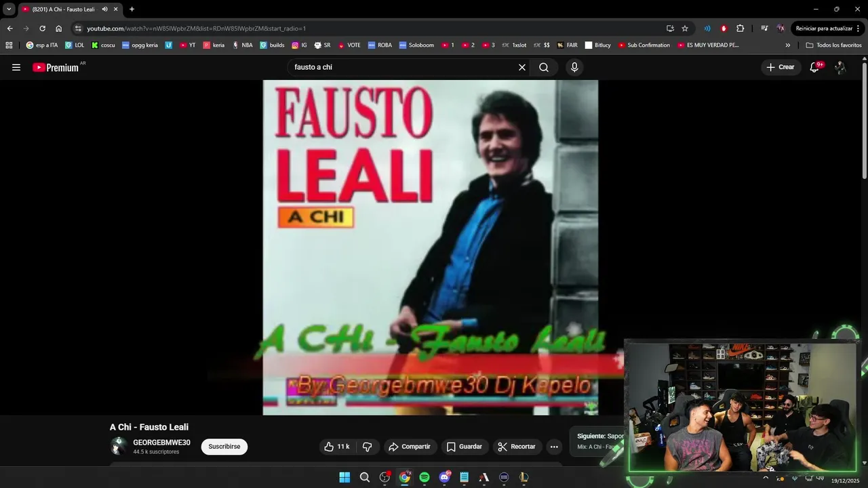Subscribe to GEORGEBMWE30 via Suscribirse

[224, 447]
